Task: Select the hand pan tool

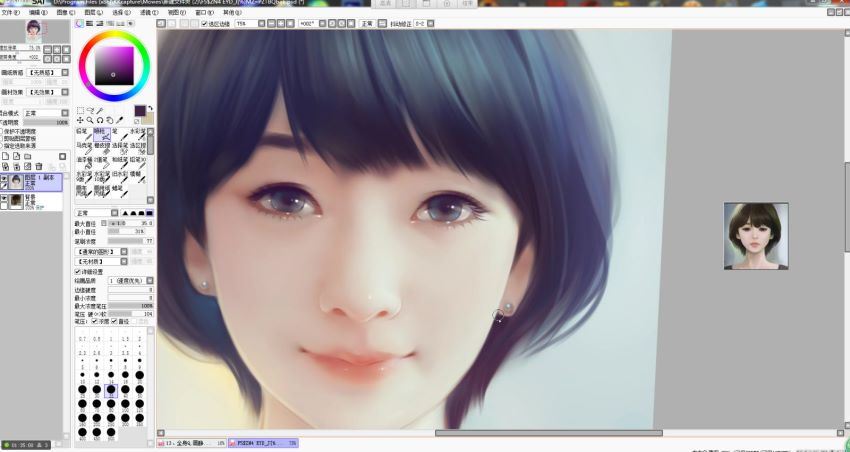Action: (110, 120)
